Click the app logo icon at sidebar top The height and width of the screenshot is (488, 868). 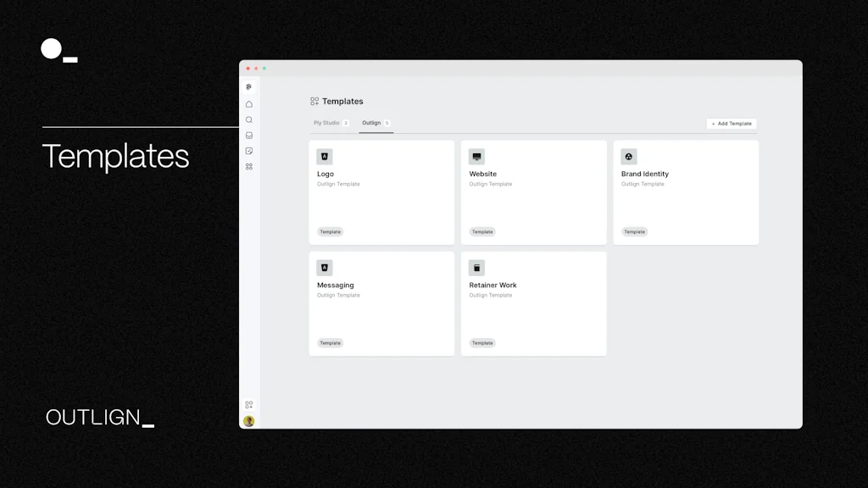(x=248, y=86)
